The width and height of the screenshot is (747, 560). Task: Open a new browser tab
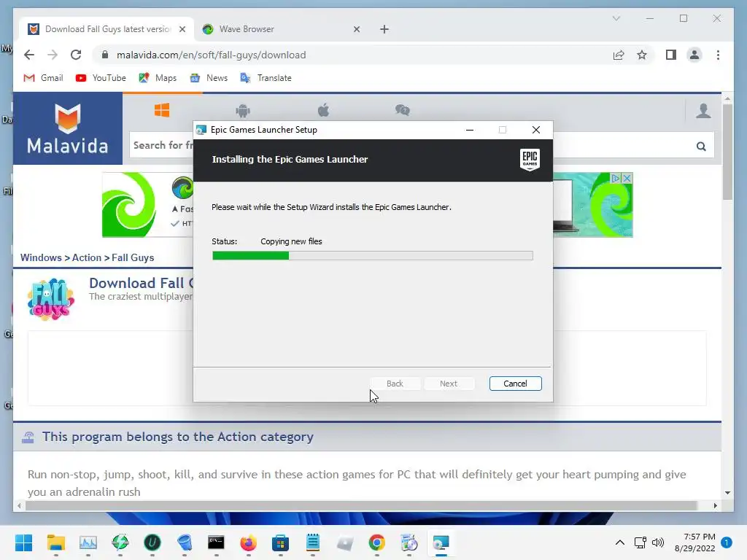[384, 29]
